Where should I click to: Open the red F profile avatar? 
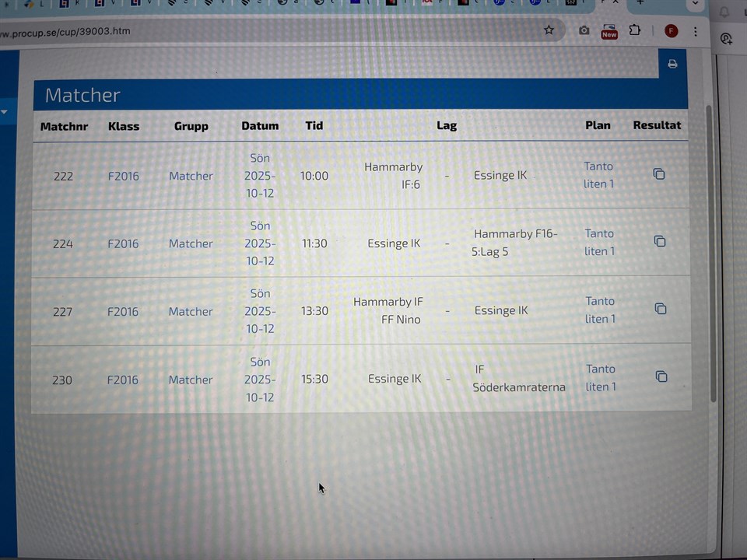(671, 31)
